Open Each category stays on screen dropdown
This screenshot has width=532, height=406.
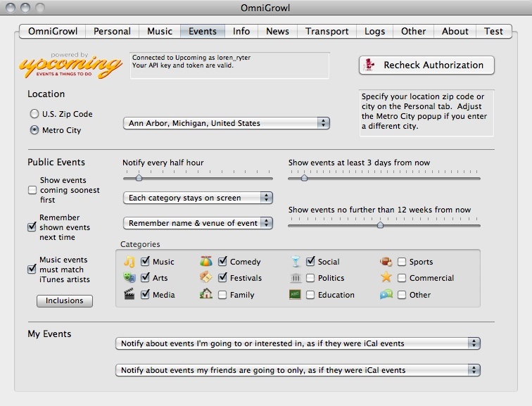pyautogui.click(x=198, y=198)
